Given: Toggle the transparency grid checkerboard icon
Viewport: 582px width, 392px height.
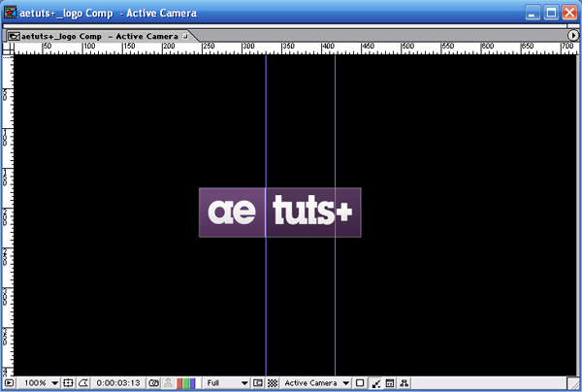Looking at the screenshot, I should point(273,383).
